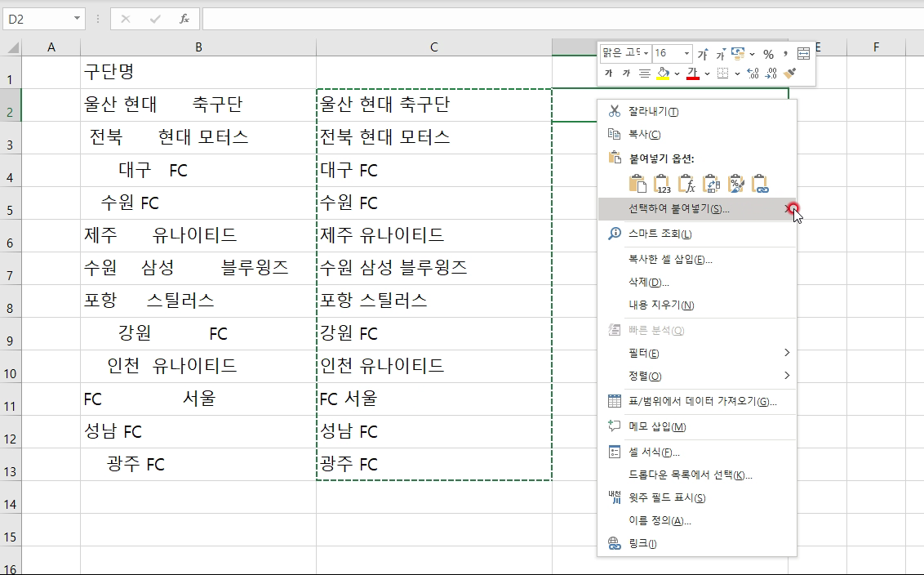Open borders dropdown arrow

click(x=737, y=74)
